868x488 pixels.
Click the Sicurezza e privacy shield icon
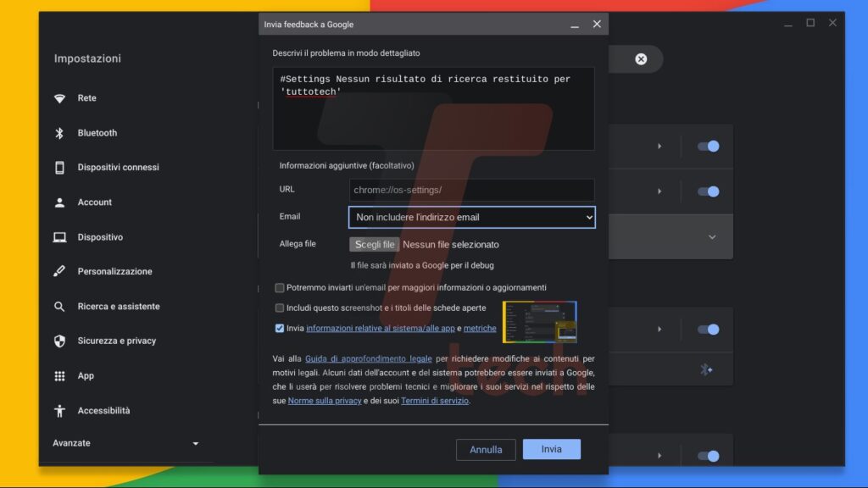click(59, 341)
